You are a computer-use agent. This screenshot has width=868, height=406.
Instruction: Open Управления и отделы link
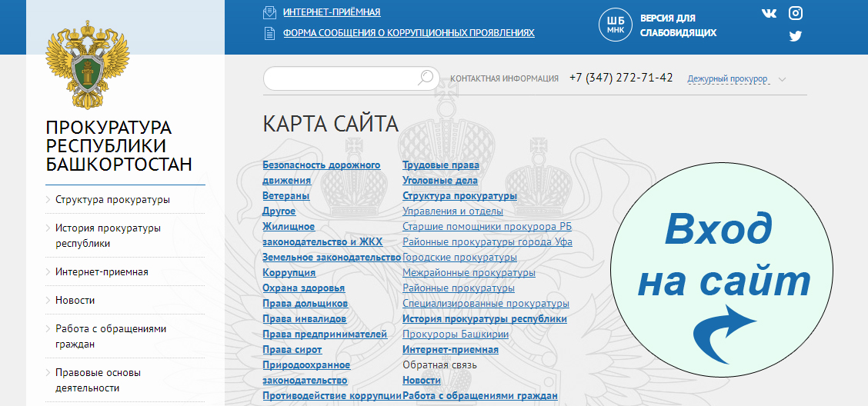point(452,211)
